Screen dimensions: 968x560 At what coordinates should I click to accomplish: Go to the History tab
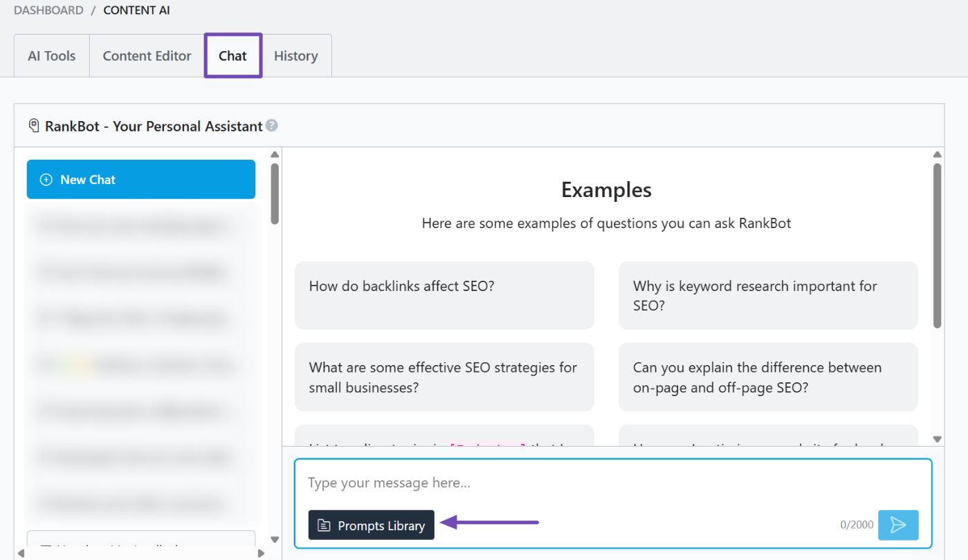[x=295, y=56]
